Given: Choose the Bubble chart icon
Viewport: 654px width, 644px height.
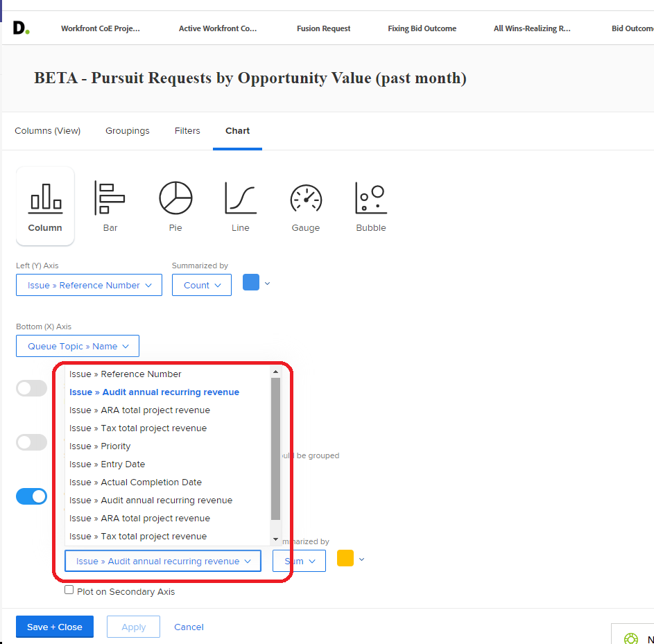Looking at the screenshot, I should (370, 199).
